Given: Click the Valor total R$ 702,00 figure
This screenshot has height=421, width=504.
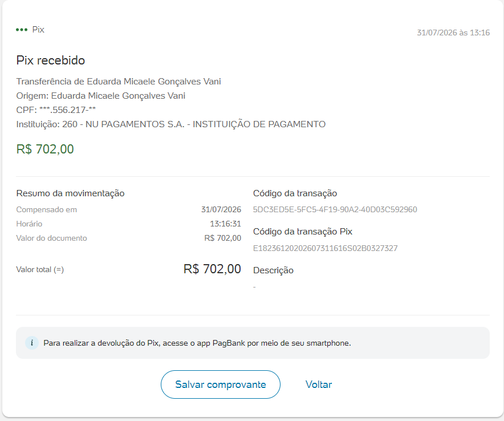Looking at the screenshot, I should [x=212, y=269].
